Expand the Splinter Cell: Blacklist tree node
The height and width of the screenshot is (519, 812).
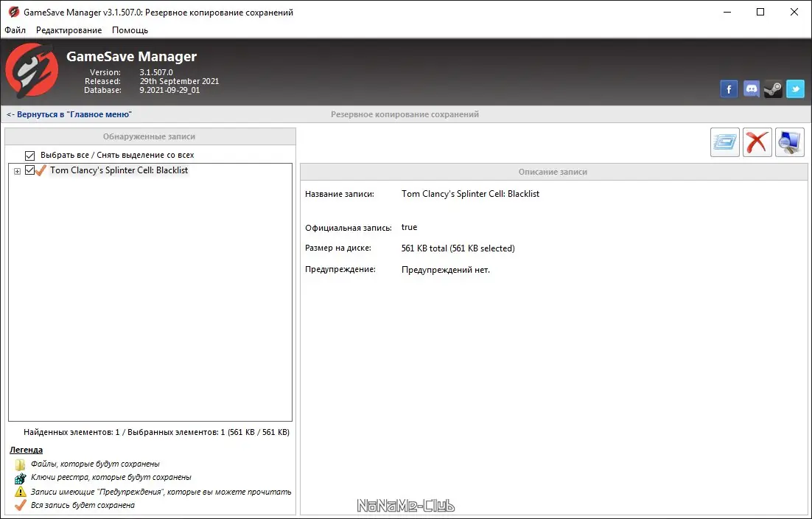(17, 171)
